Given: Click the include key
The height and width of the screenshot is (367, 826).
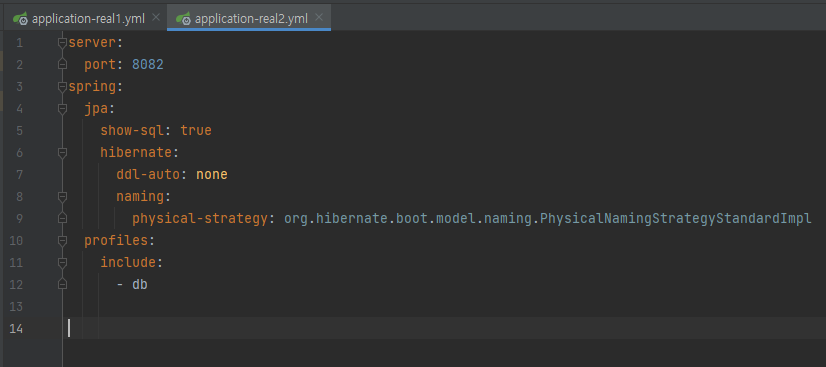Looking at the screenshot, I should tap(128, 262).
